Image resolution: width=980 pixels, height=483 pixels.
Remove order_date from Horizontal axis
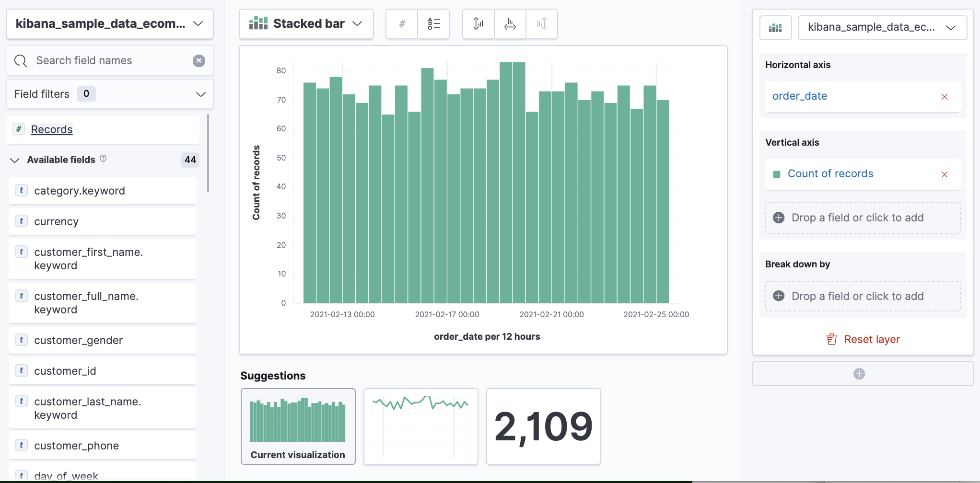[x=944, y=97]
